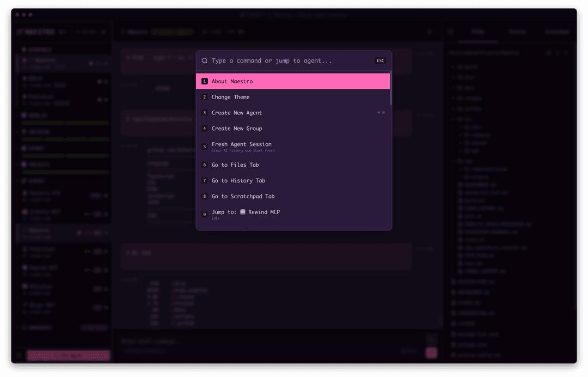Viewport: 588px width, 377px height.
Task: Pick the Go to Files Tab command
Action: [293, 165]
